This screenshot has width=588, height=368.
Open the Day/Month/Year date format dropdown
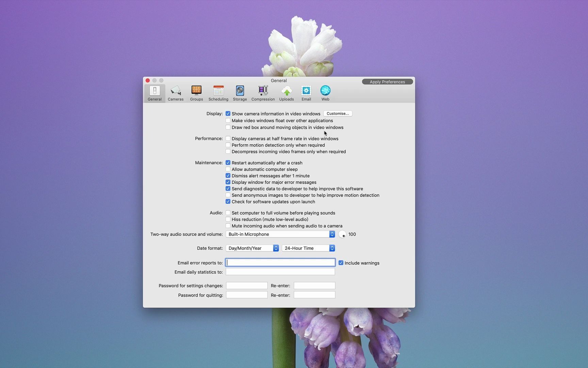point(252,248)
